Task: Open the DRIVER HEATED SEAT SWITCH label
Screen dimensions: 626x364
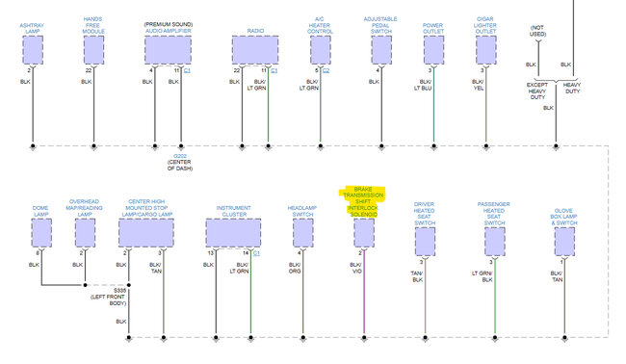Action: click(425, 214)
